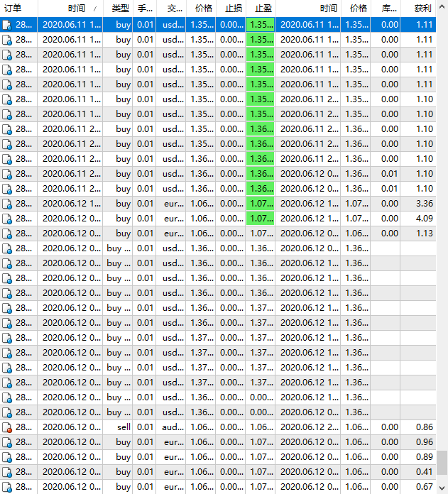Sort by the 获利 column header
The image size is (448, 494).
coord(418,9)
